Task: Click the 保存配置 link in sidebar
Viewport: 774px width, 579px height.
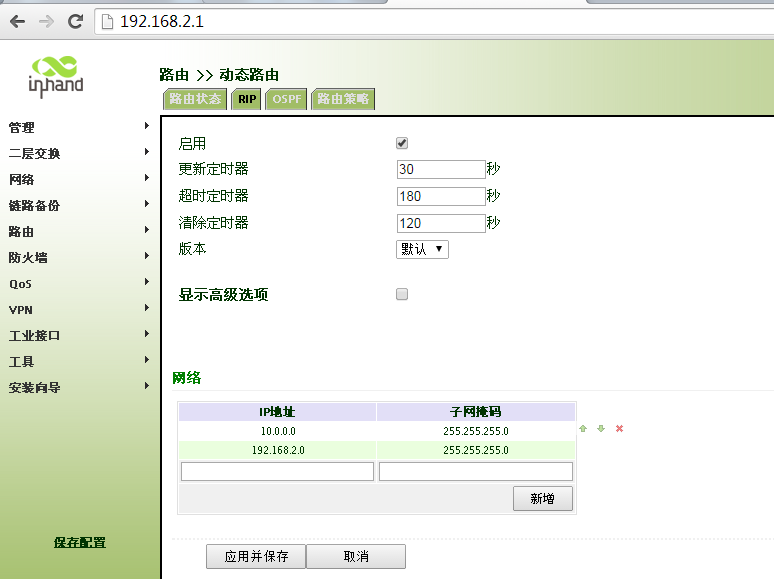Action: 79,542
